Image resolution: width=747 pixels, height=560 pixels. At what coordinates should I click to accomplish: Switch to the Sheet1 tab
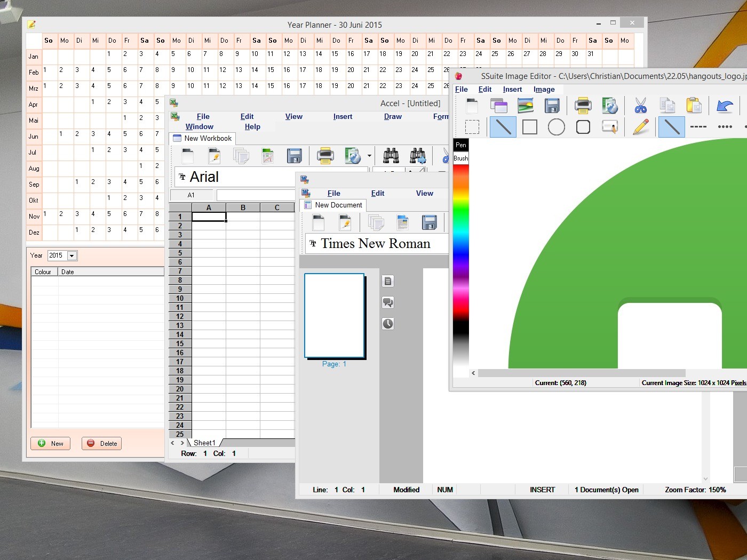point(204,443)
